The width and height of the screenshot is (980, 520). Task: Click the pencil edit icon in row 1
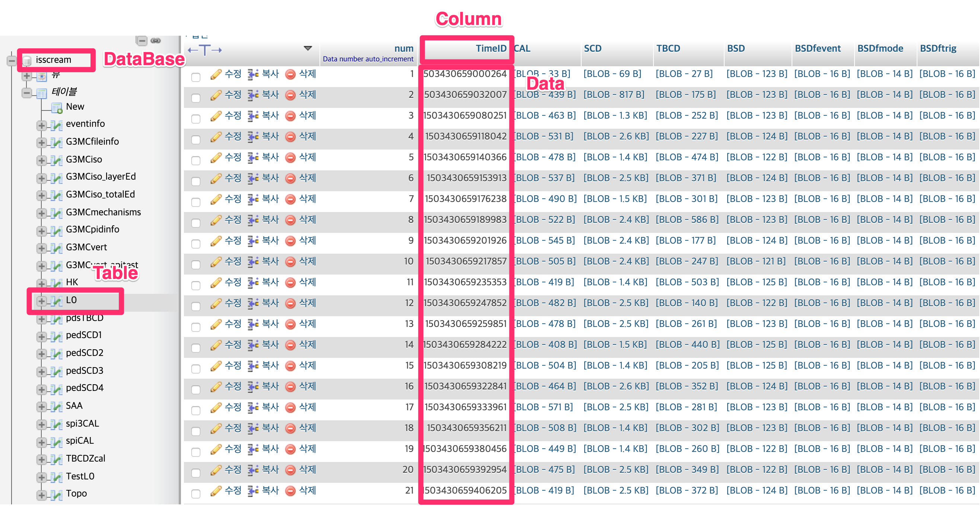click(216, 74)
